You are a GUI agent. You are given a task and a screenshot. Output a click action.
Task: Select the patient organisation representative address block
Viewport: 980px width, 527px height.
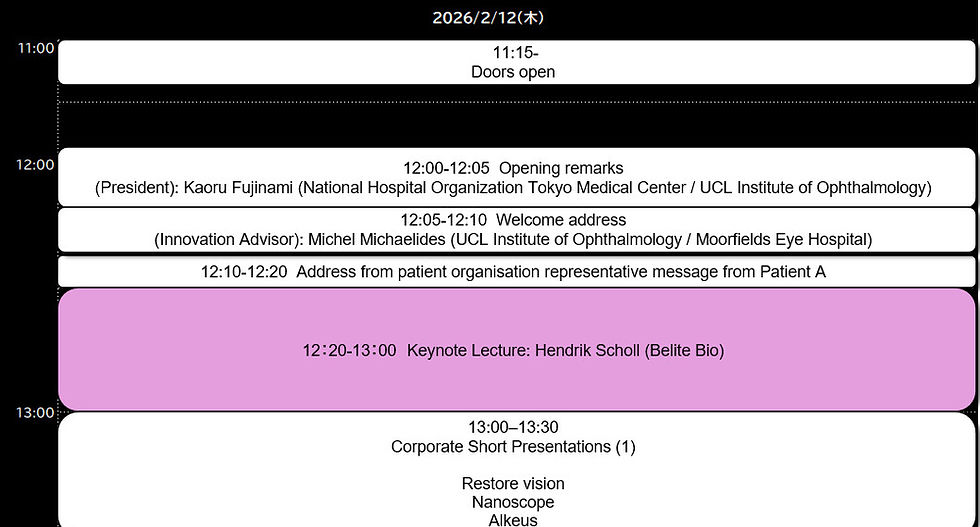[516, 272]
